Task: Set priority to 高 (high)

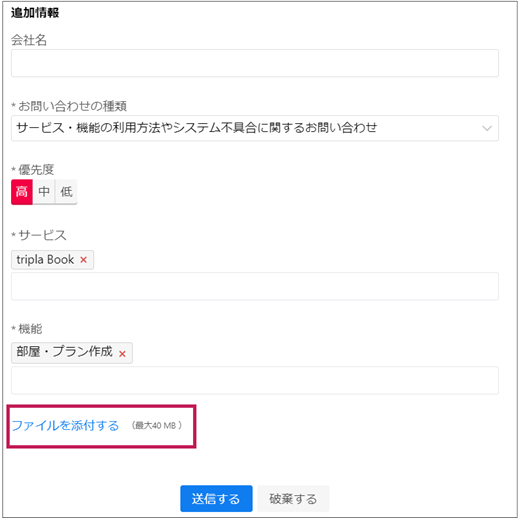Action: (x=22, y=192)
